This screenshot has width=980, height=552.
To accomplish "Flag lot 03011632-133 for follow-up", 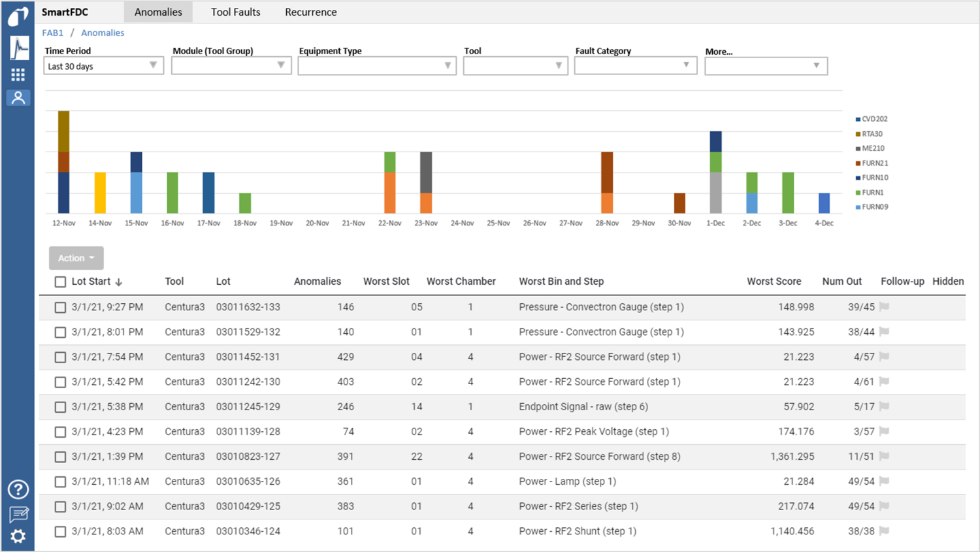I will pos(885,306).
